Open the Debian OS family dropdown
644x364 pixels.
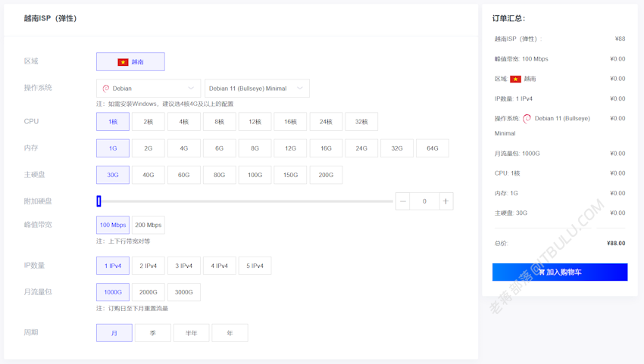(148, 89)
